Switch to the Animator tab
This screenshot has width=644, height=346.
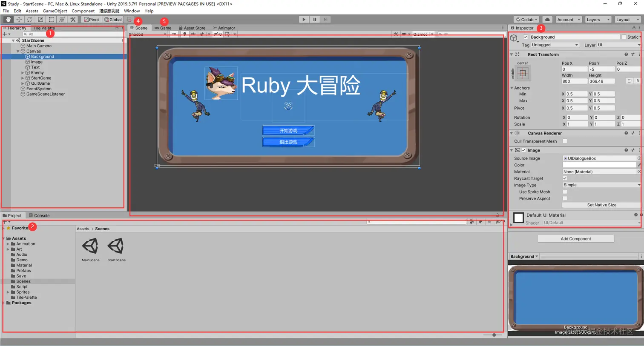[224, 28]
